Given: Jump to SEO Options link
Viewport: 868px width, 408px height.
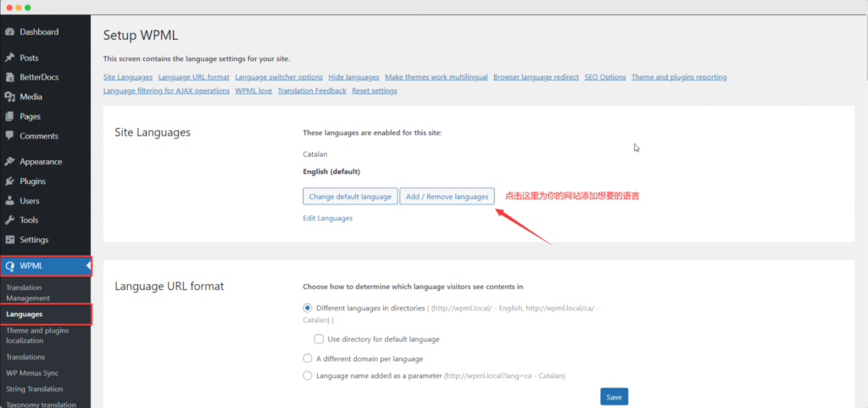Looking at the screenshot, I should click(605, 77).
